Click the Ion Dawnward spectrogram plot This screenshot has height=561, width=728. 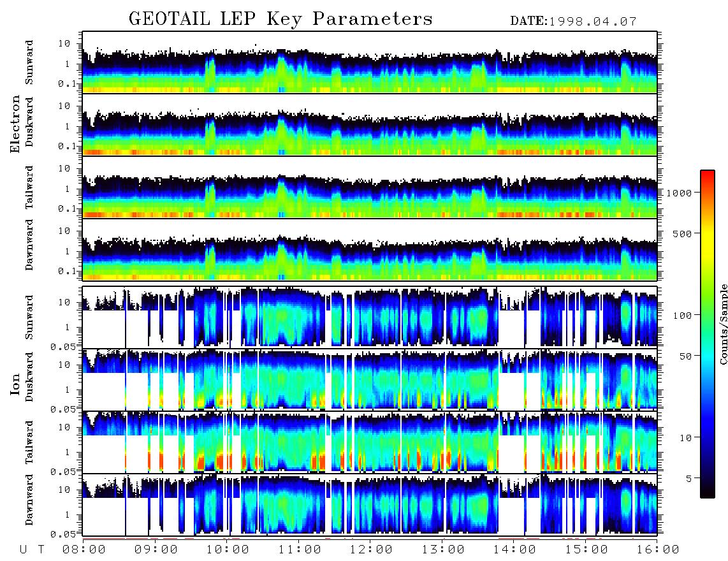click(370, 504)
